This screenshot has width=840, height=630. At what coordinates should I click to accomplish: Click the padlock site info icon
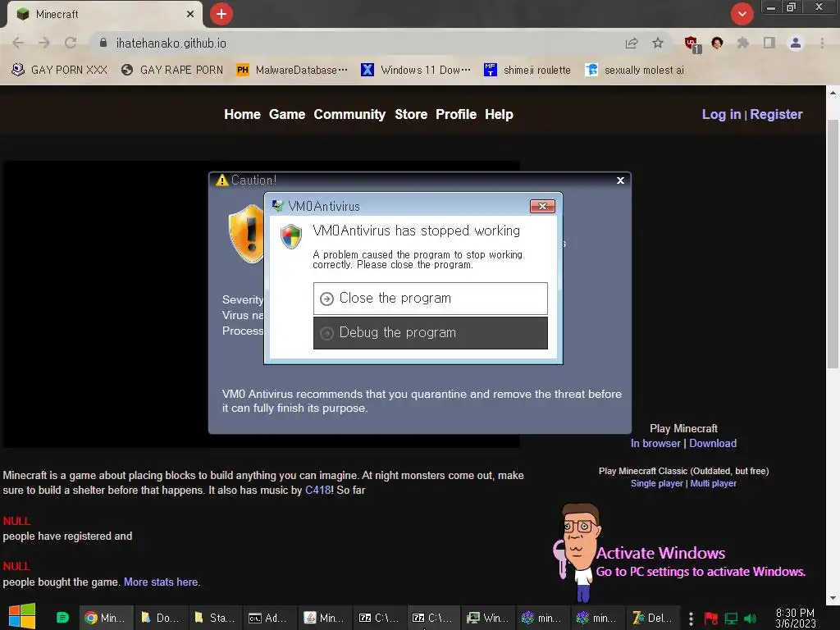point(103,43)
